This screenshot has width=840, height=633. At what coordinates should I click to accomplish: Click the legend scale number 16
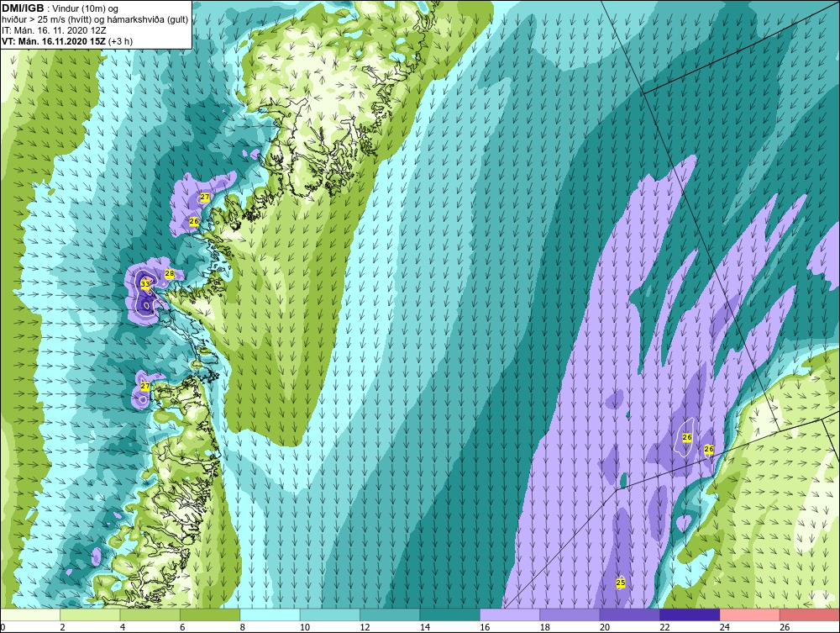point(485,627)
